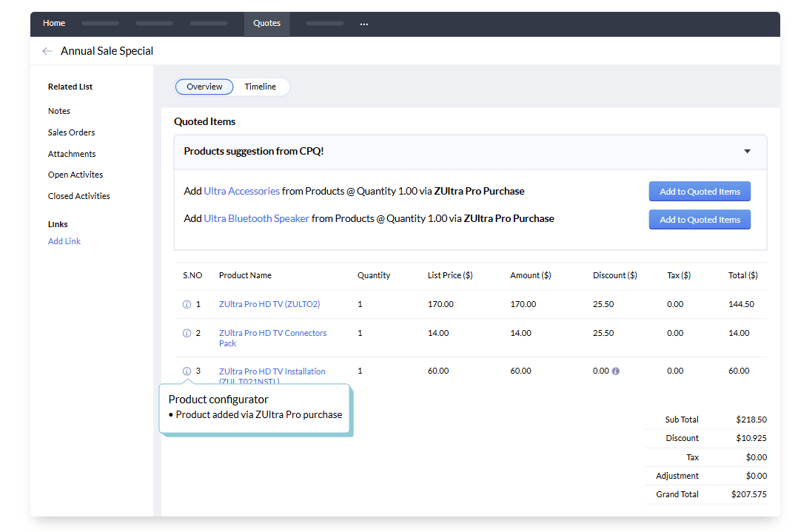The height and width of the screenshot is (532, 798).
Task: Click the Discount summary value $10.925
Action: coord(751,438)
